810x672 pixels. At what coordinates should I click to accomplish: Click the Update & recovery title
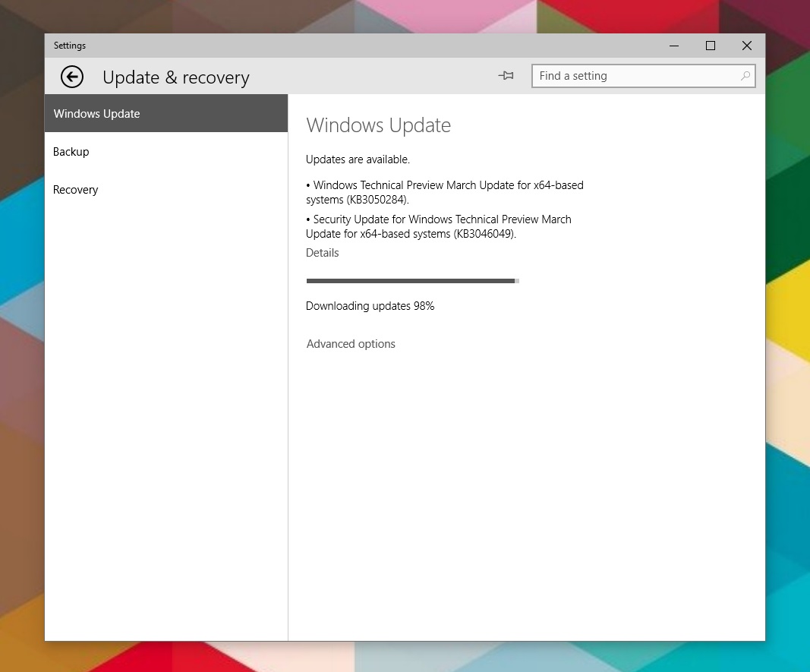point(175,77)
